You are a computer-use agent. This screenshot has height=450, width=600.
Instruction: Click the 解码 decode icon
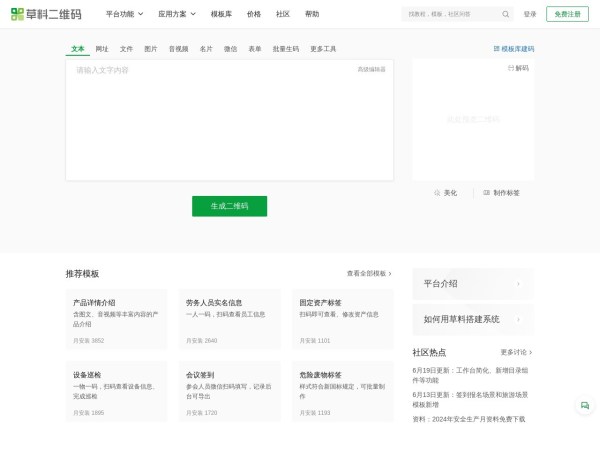(511, 68)
